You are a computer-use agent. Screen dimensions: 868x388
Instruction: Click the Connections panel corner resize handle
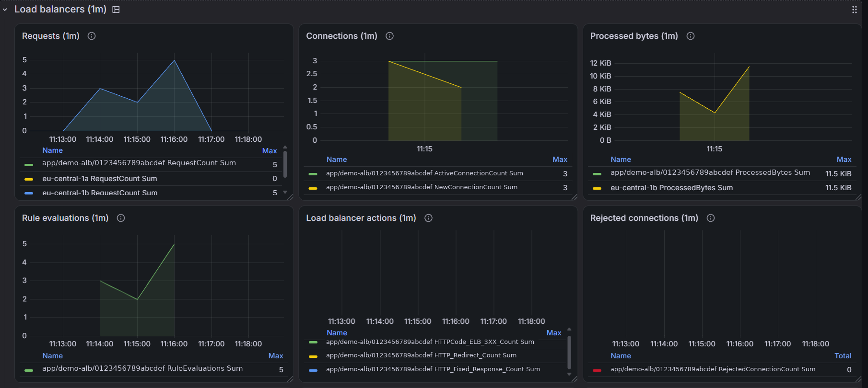[574, 197]
